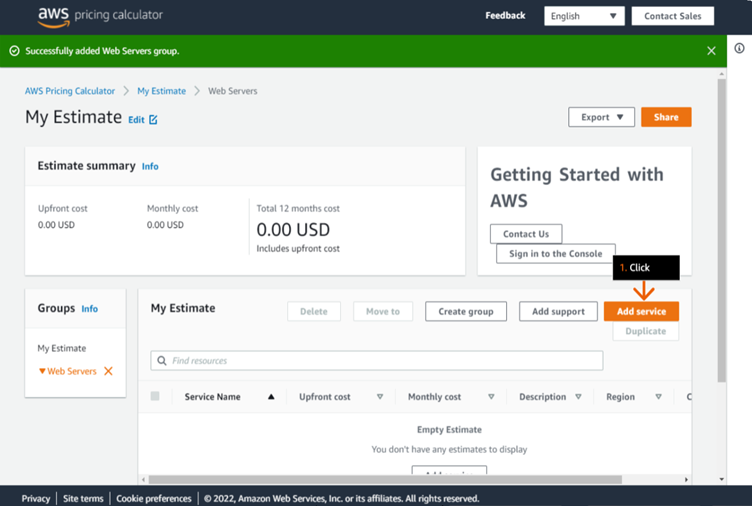752x506 pixels.
Task: Click the Monthly cost column filter arrow
Action: (x=491, y=397)
